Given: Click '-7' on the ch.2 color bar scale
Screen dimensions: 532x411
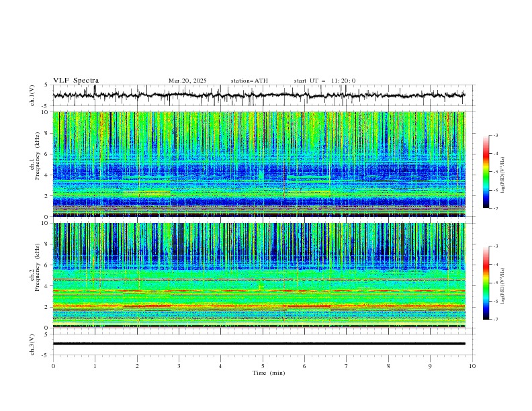Looking at the screenshot, I should point(495,320).
